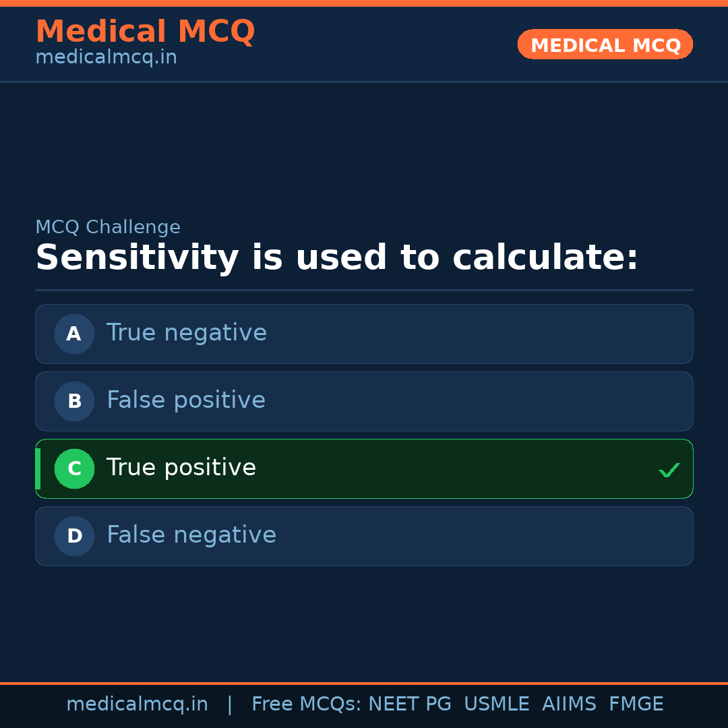Select "AIIMS" in the footer
This screenshot has width=728, height=728.
pyautogui.click(x=569, y=704)
